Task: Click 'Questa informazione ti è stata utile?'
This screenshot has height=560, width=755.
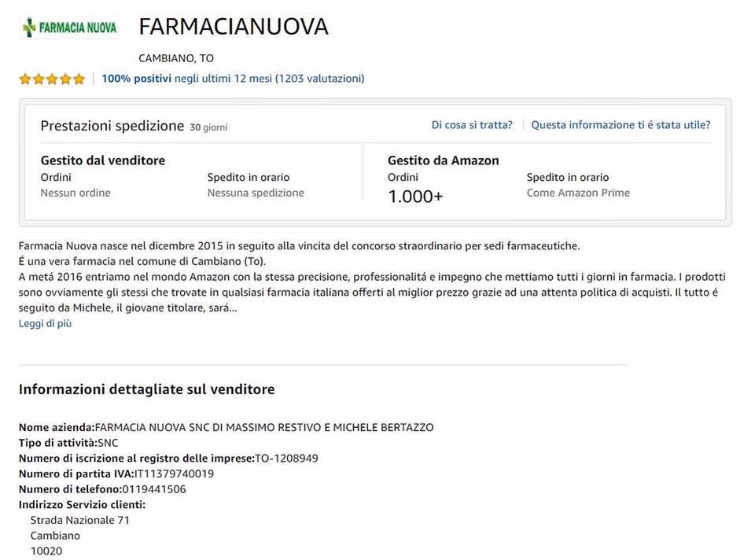Action: click(x=621, y=125)
